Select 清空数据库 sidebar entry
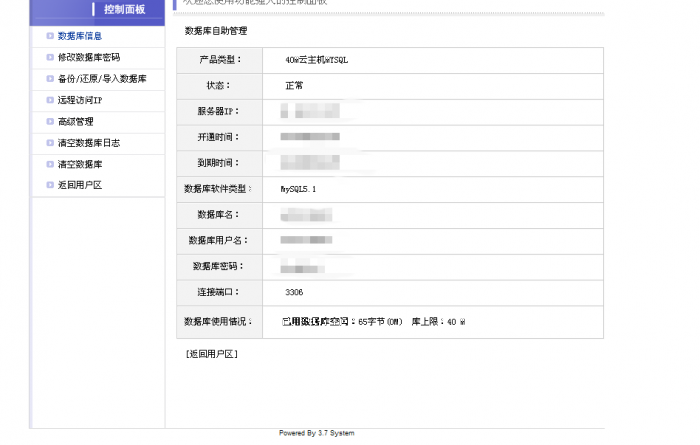Screen dimensions: 700x445 [x=80, y=164]
